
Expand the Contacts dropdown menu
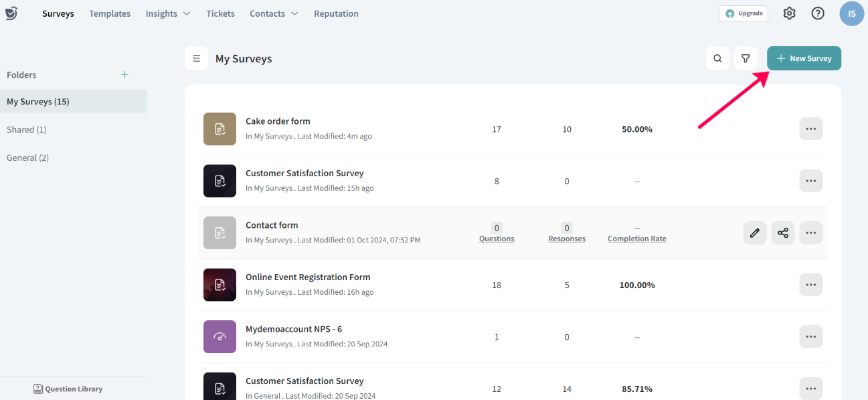point(274,13)
